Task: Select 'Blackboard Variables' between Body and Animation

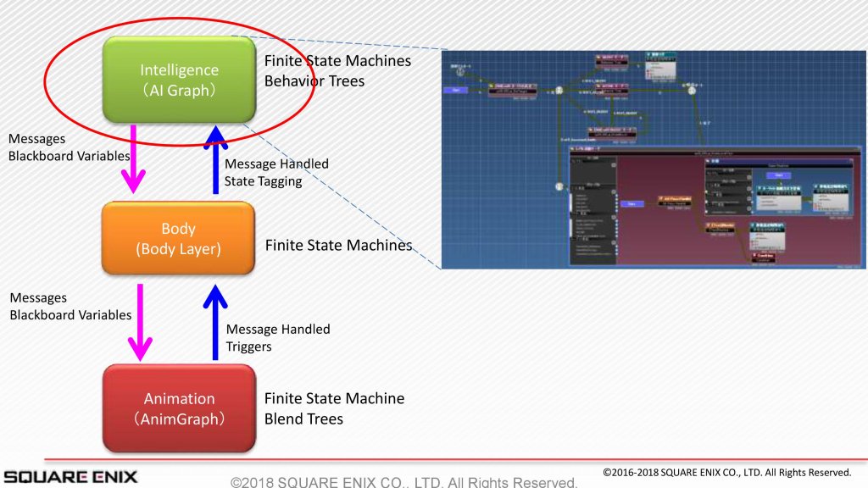Action: coord(71,315)
